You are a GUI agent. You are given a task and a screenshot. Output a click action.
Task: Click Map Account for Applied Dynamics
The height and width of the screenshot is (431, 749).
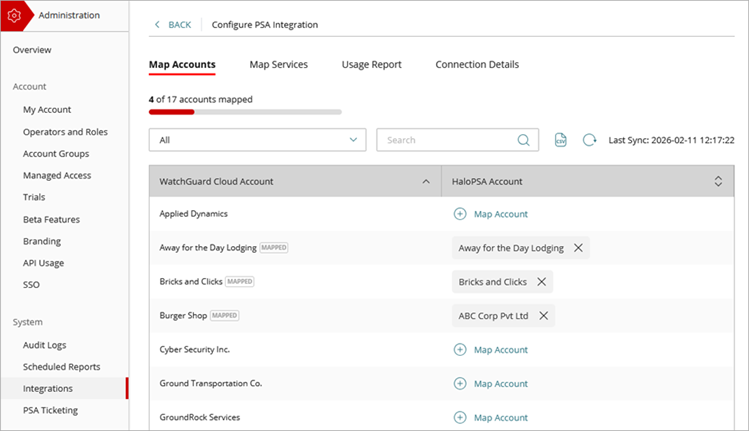coord(501,214)
